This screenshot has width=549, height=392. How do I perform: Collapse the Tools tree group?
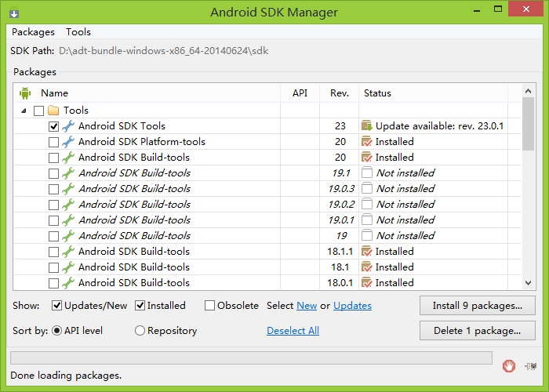coord(24,111)
